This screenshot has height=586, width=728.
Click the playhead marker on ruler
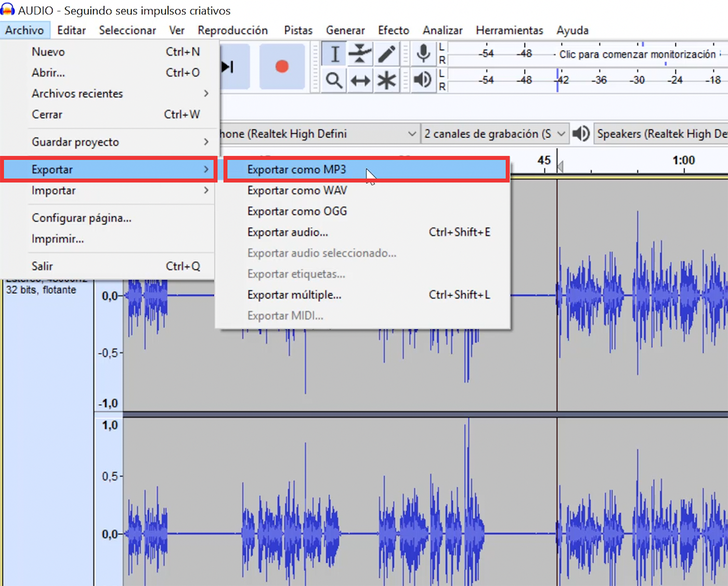560,167
